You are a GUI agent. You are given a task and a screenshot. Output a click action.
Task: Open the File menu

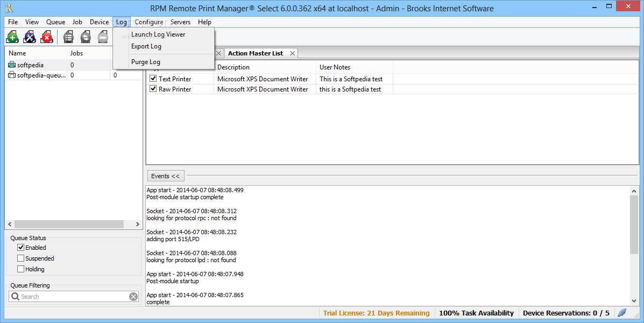click(13, 22)
